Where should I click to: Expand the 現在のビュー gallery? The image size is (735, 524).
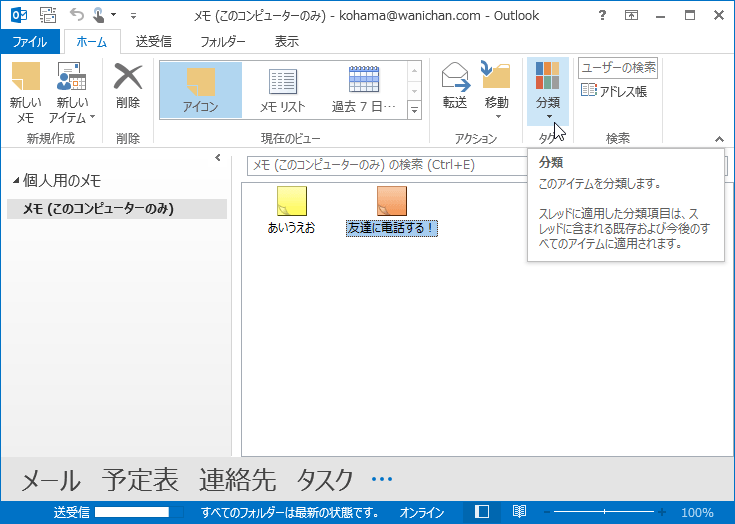(x=414, y=110)
